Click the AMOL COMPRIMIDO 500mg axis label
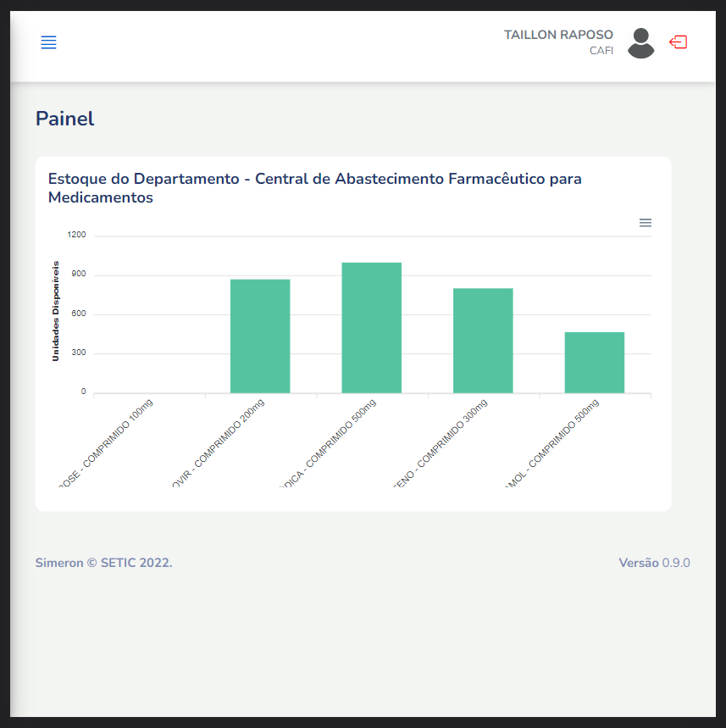This screenshot has height=728, width=726. pos(552,443)
